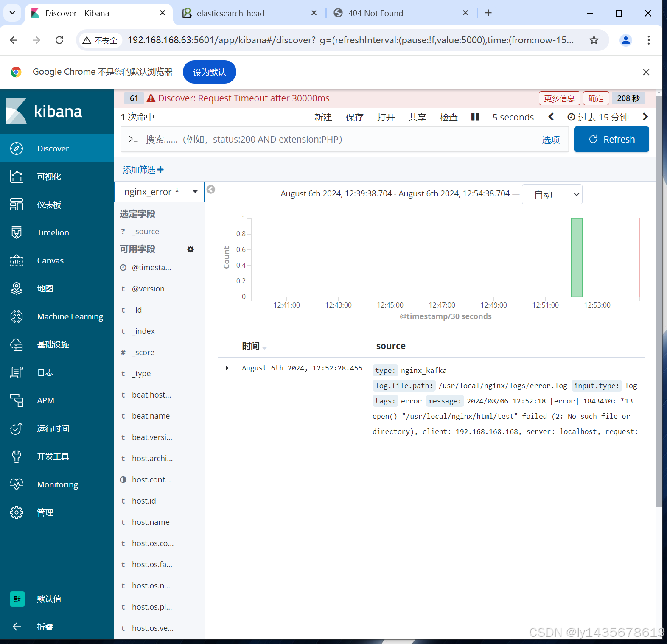Collapse field list with circular arrow
This screenshot has height=644, width=667.
point(211,190)
